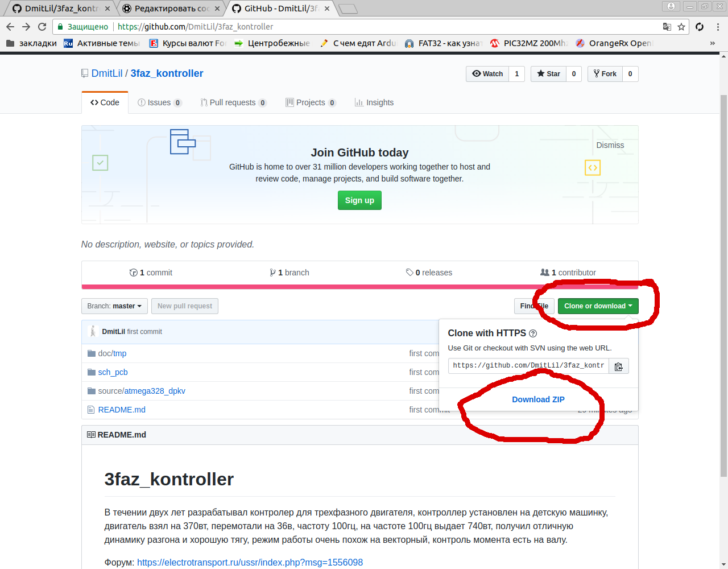Screen dimensions: 728x569
Task: View the 1 contributor page
Action: coord(568,273)
